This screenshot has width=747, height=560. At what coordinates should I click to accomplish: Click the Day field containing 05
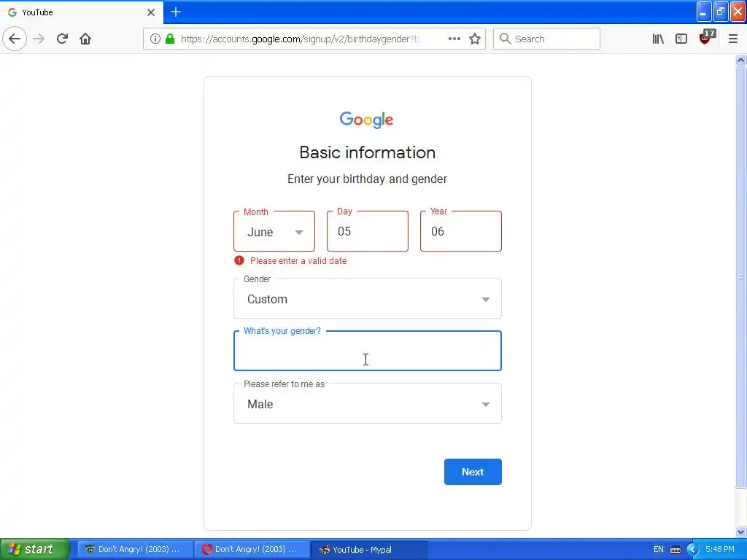click(x=368, y=231)
